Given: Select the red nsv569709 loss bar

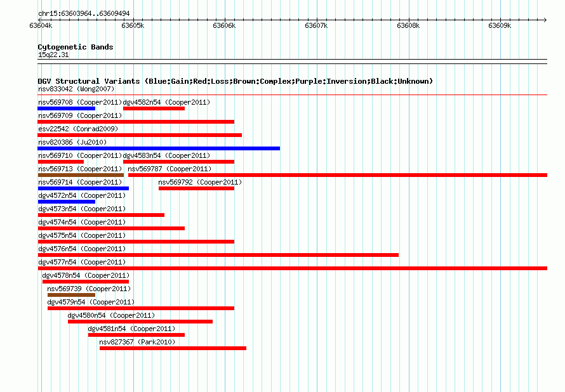Looking at the screenshot, I should pos(136,122).
